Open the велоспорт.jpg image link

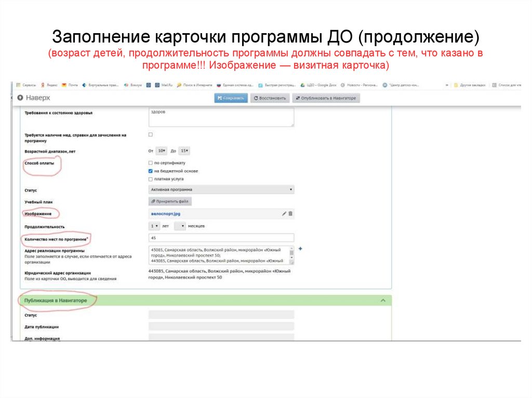(x=165, y=213)
